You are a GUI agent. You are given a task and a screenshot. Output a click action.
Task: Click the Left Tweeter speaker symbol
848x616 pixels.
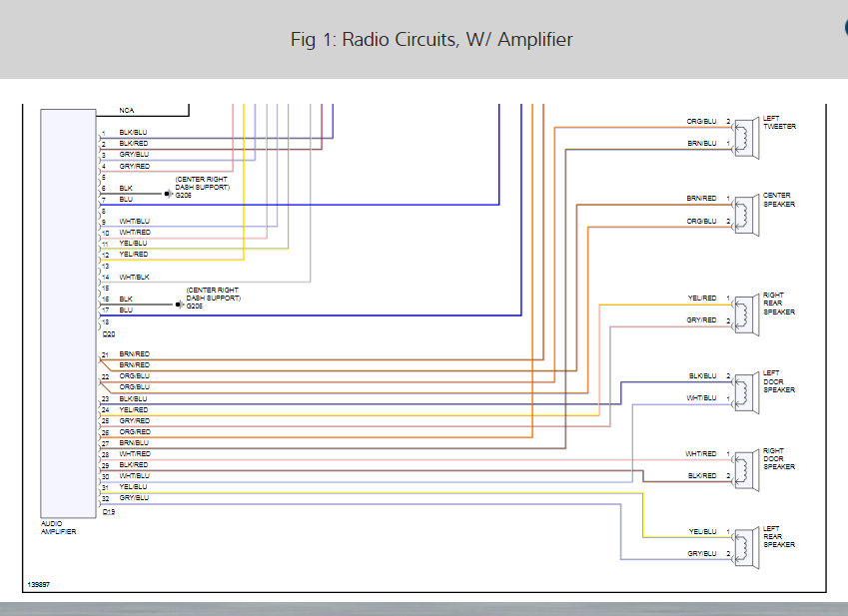pos(746,139)
